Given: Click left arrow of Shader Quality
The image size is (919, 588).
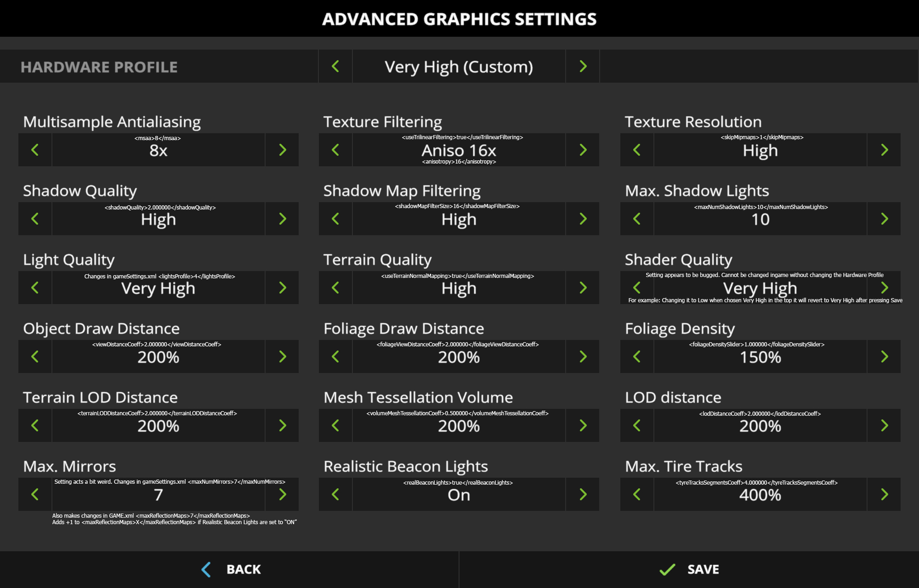Looking at the screenshot, I should pyautogui.click(x=637, y=288).
